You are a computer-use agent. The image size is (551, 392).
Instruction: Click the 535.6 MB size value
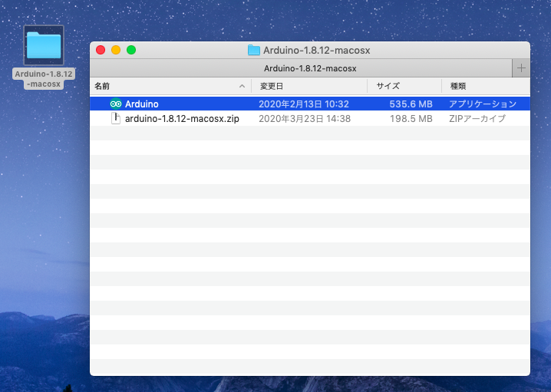click(x=411, y=104)
